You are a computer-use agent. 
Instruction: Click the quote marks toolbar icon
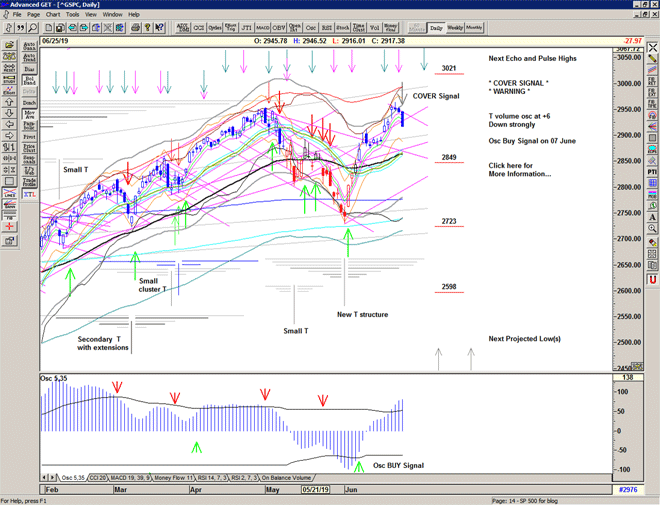(x=21, y=28)
